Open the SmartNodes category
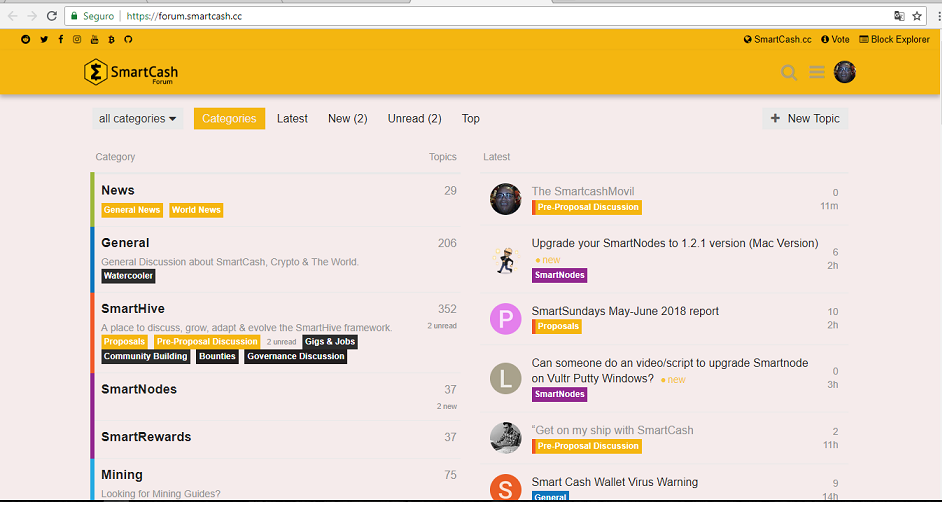Screen dimensions: 951x512 pyautogui.click(x=139, y=389)
